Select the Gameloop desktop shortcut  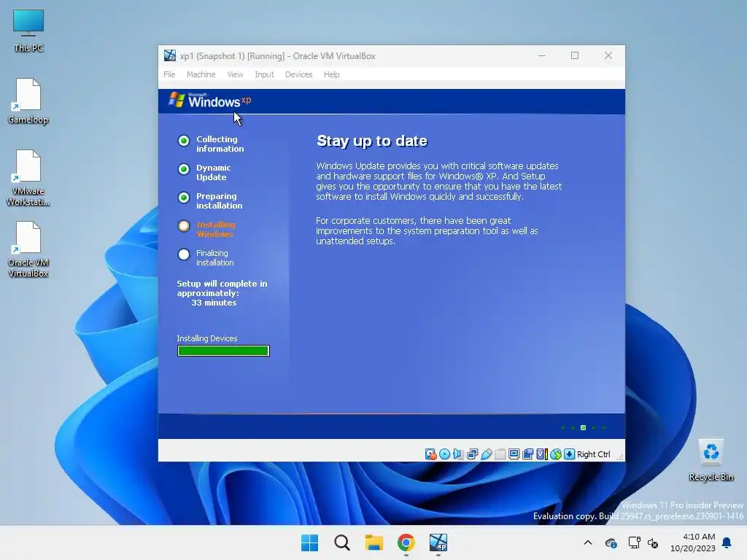tap(28, 101)
